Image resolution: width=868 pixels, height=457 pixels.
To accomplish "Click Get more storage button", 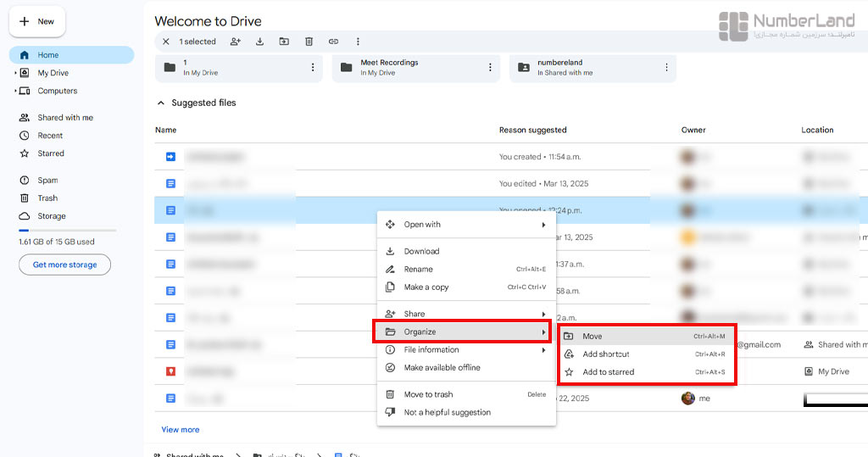I will pyautogui.click(x=64, y=265).
